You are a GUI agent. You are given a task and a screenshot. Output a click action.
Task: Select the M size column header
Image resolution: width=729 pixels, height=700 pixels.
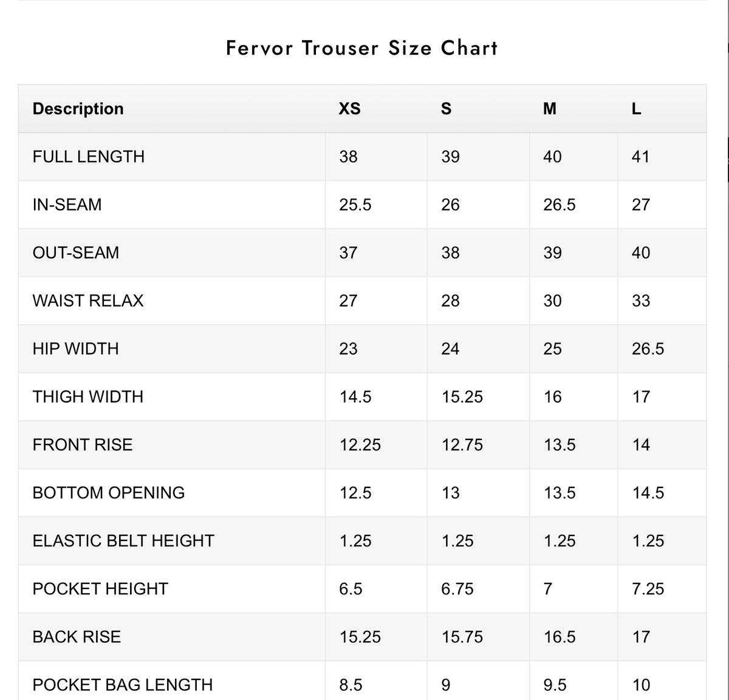click(x=549, y=109)
